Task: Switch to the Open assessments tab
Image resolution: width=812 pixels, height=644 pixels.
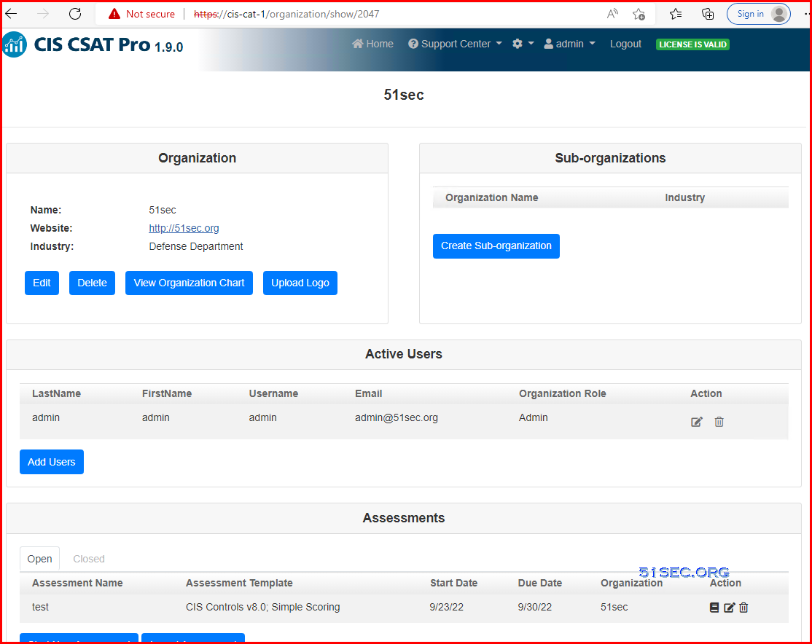Action: coord(40,559)
